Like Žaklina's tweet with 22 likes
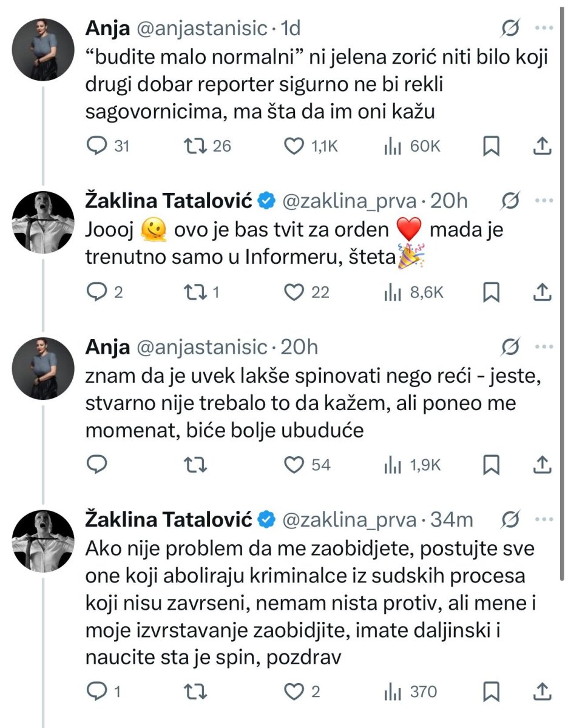568x728 pixels. point(294,292)
